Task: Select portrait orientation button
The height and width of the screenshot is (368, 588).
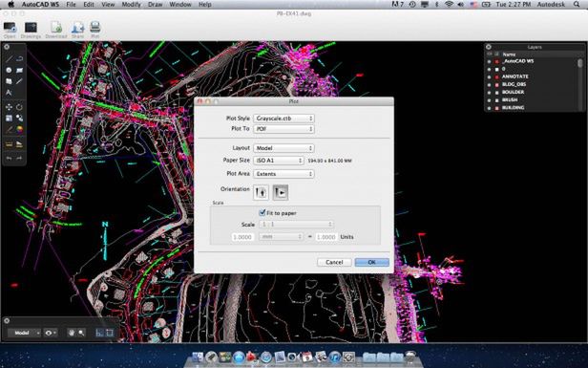Action: (261, 192)
